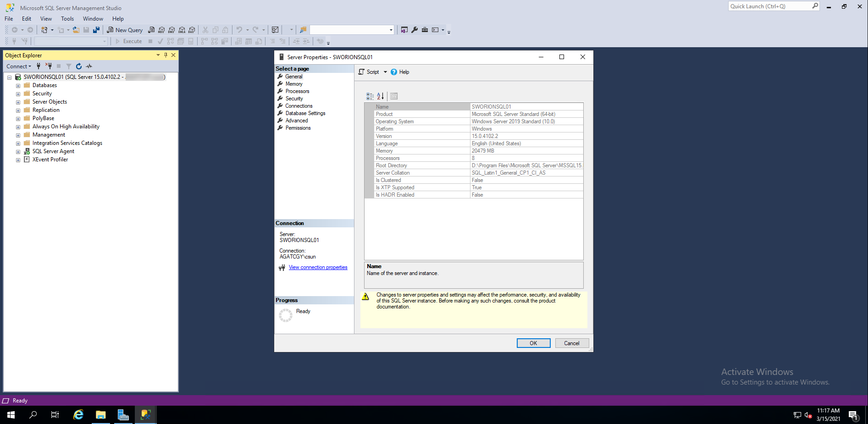
Task: Open the Window menu
Action: coord(93,19)
